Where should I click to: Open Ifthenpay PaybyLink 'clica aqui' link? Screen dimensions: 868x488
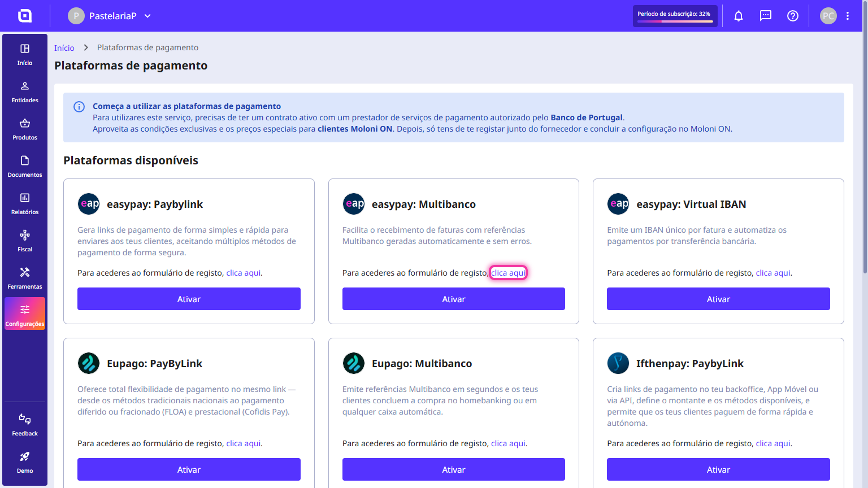(x=773, y=443)
